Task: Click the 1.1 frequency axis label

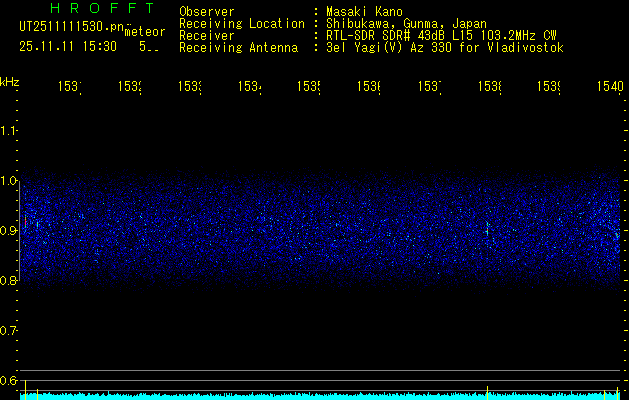Action: tap(9, 131)
